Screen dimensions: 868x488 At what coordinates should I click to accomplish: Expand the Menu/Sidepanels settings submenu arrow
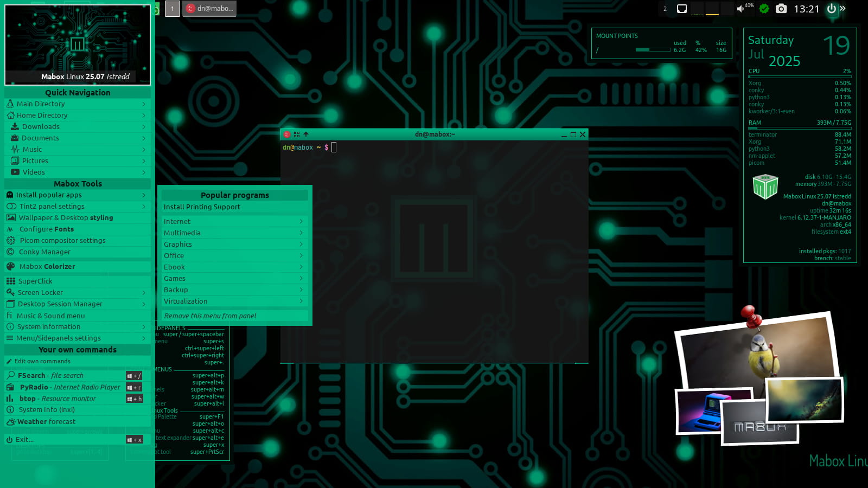(x=144, y=338)
